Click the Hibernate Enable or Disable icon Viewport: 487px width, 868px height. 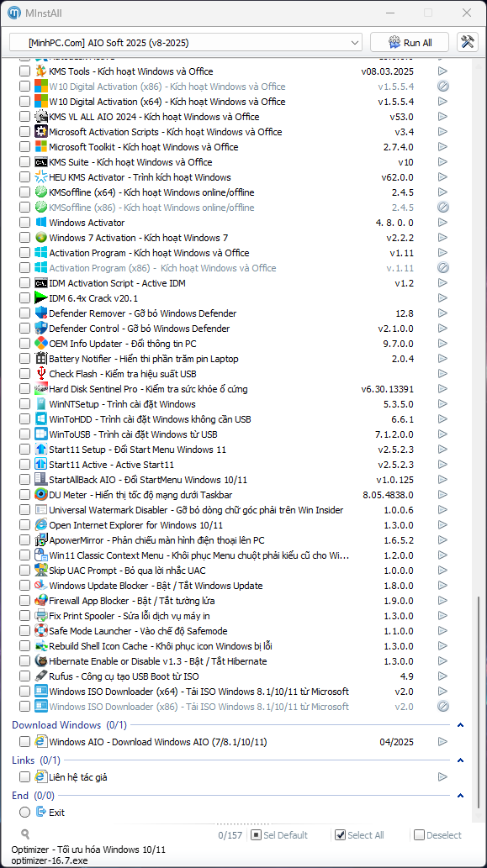coord(41,661)
